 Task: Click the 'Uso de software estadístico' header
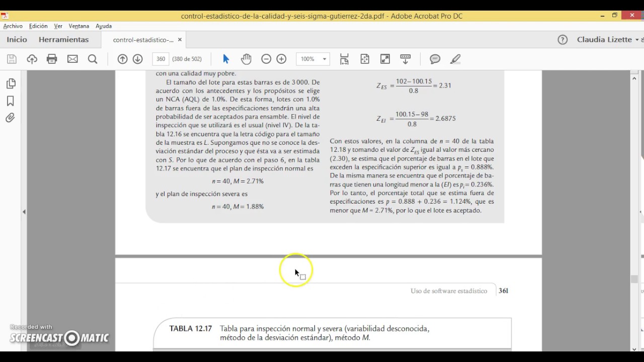(449, 291)
